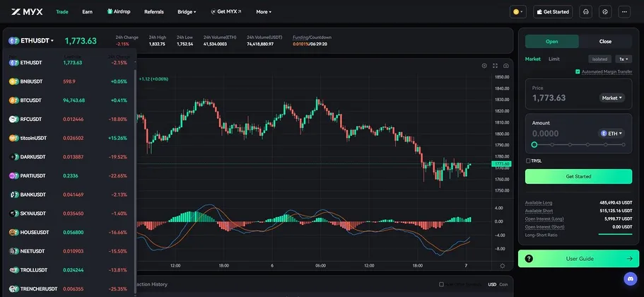Screen dimensions: 644x297
Task: Open the Earn menu item
Action: tap(87, 12)
